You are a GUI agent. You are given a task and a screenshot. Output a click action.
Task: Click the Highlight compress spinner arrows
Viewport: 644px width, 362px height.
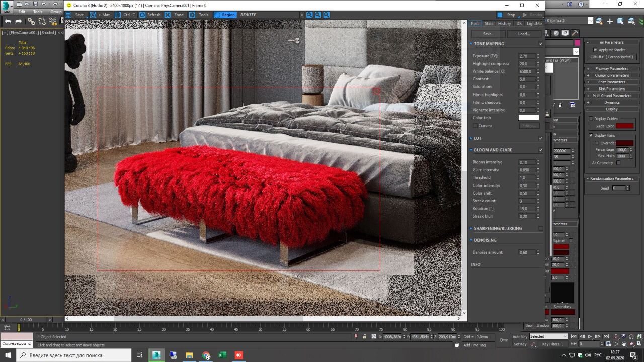tap(538, 64)
